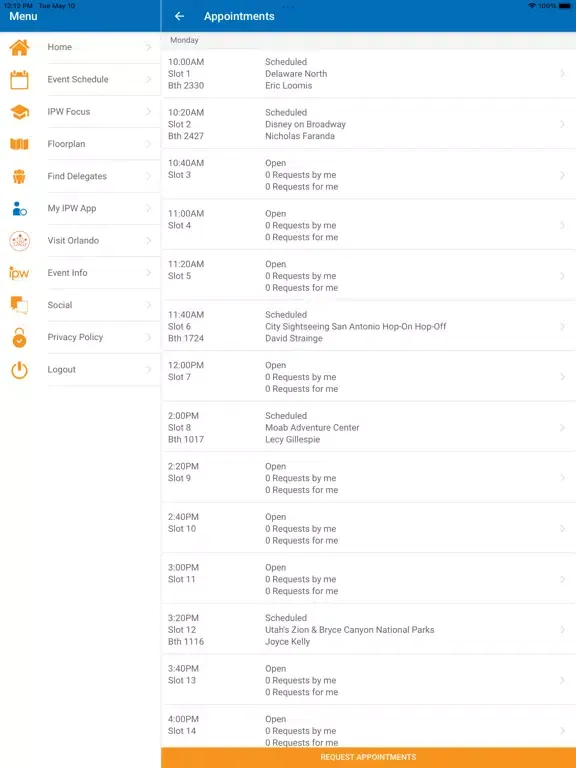
Task: Tap the chevron on the 3:20PM Slot 12 row
Action: coord(562,630)
